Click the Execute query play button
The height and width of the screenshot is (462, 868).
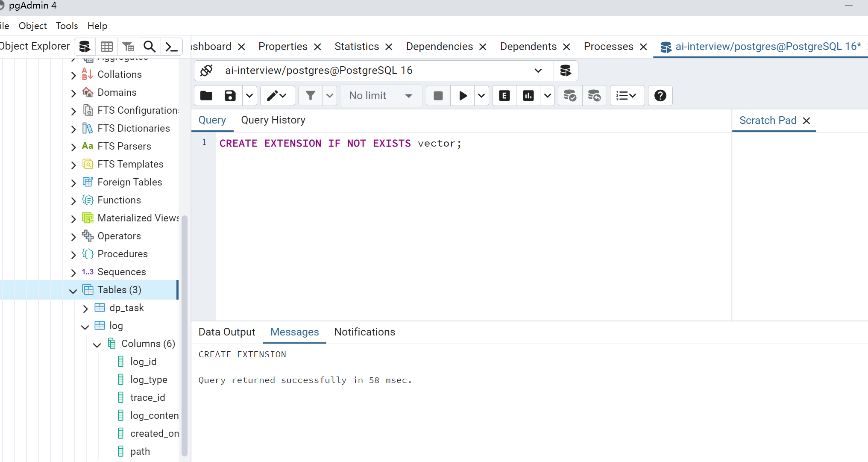pos(463,96)
